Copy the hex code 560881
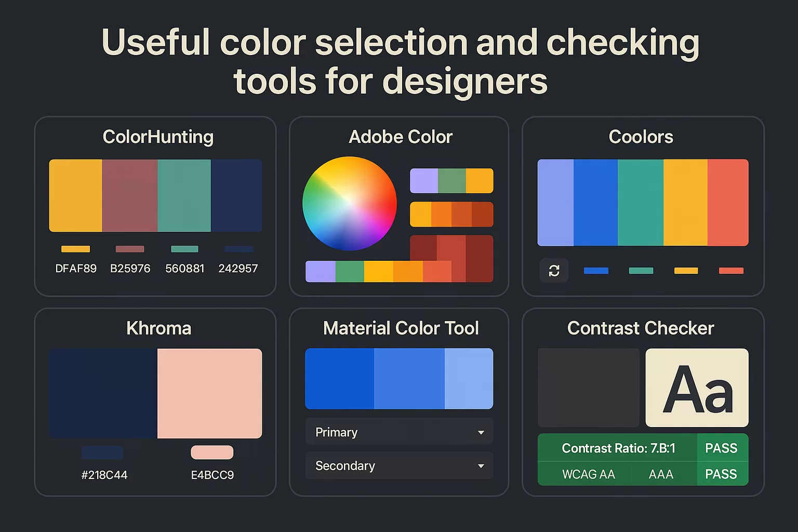The width and height of the screenshot is (798, 532). pyautogui.click(x=184, y=269)
